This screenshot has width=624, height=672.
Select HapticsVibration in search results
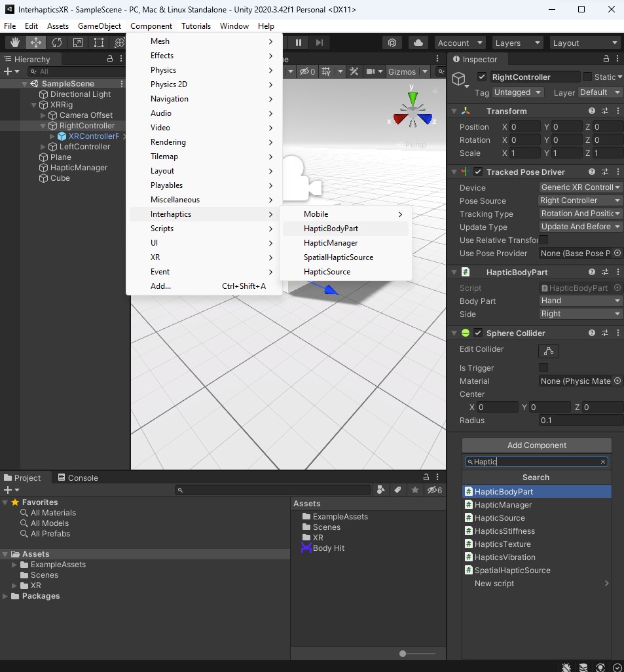(x=537, y=557)
